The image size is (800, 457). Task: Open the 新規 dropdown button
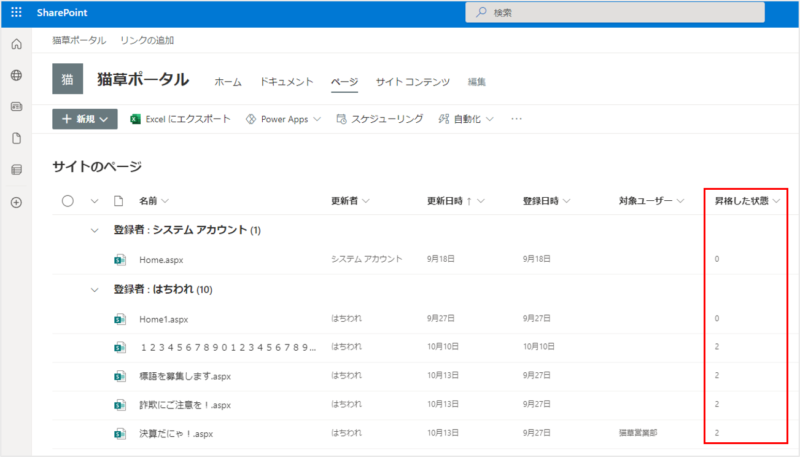point(85,119)
